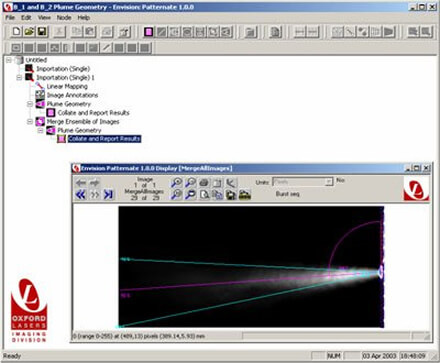440x363 pixels.
Task: Collapse the Importation (Single) 1 node
Action: [x=19, y=77]
